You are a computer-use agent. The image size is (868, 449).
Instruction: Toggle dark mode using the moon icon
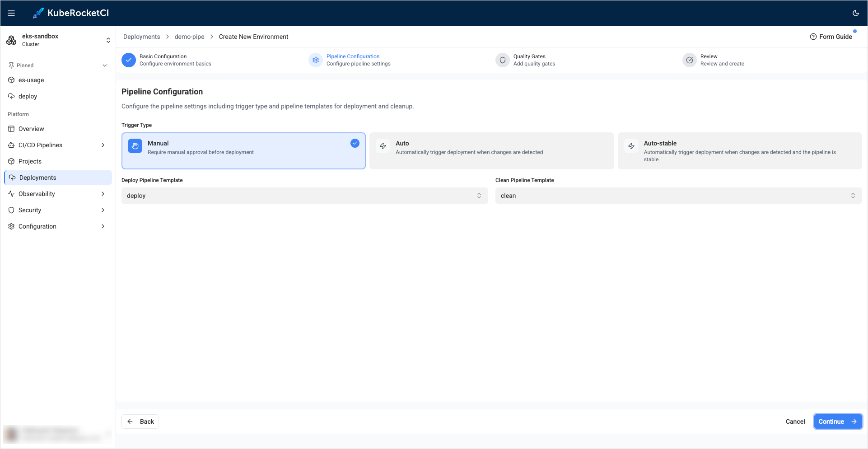pyautogui.click(x=855, y=13)
